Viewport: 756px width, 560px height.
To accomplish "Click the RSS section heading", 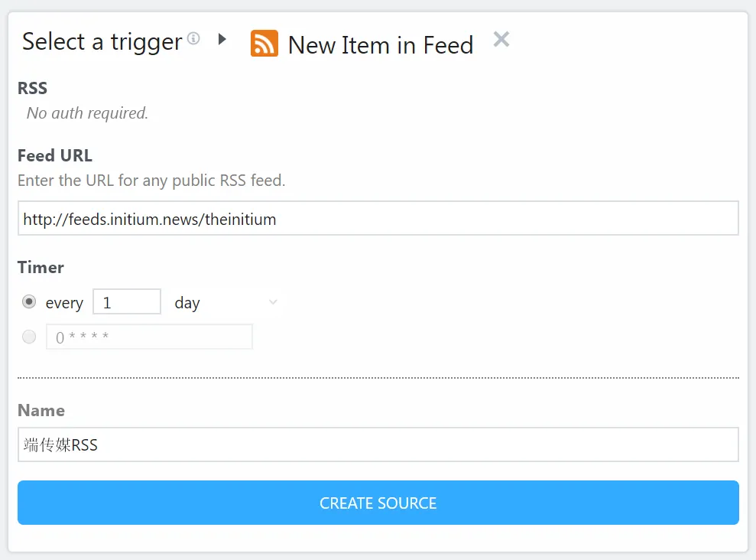I will (32, 88).
